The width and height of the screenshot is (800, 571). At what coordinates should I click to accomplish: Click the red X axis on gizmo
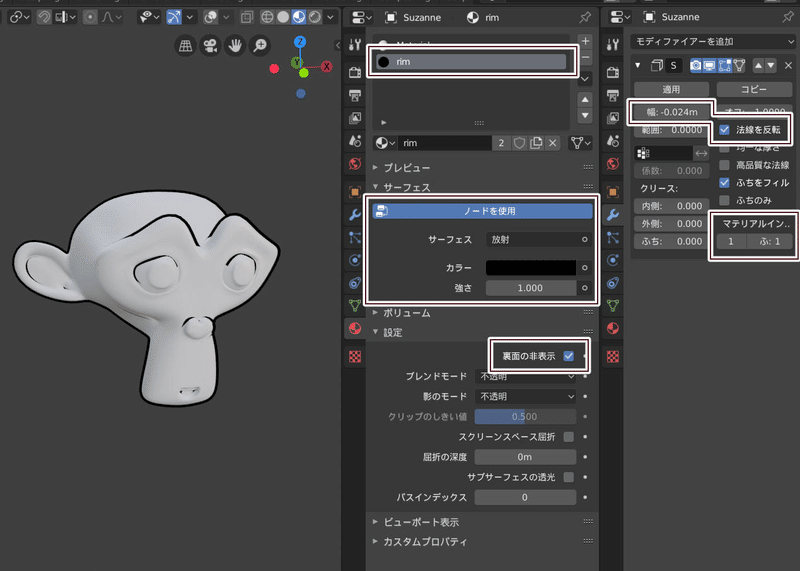[327, 66]
